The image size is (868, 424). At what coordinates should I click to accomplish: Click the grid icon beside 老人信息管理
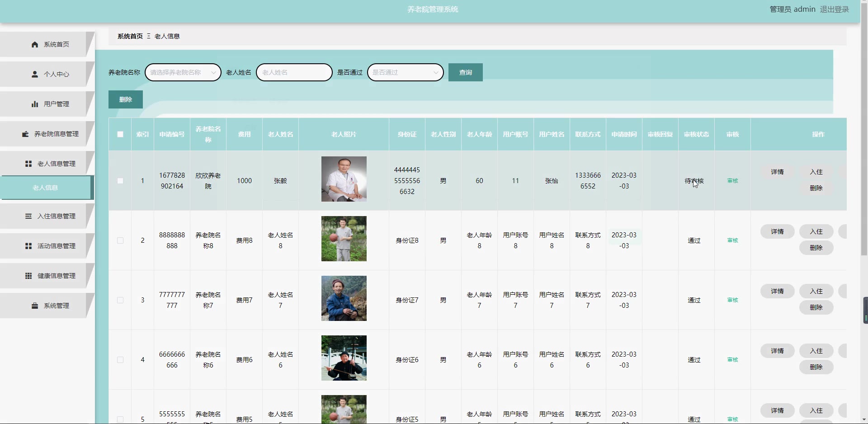28,164
